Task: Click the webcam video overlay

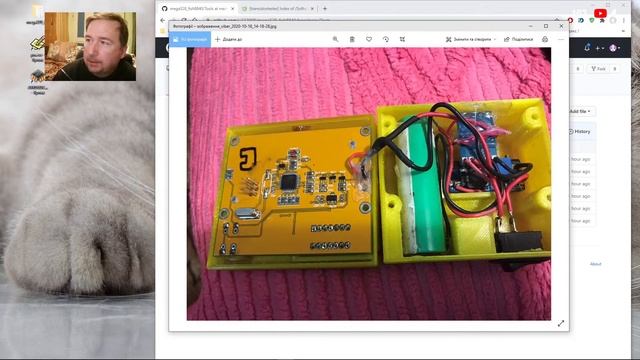Action: coord(90,46)
